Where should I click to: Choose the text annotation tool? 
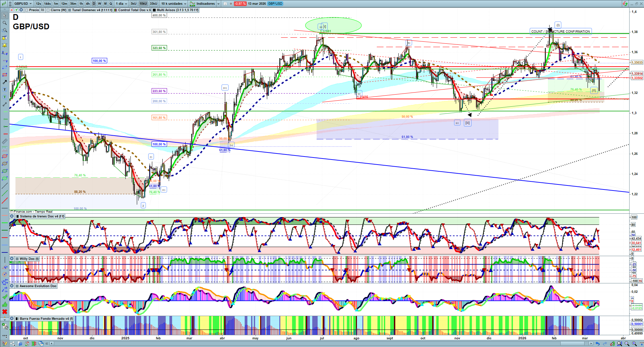[5, 90]
